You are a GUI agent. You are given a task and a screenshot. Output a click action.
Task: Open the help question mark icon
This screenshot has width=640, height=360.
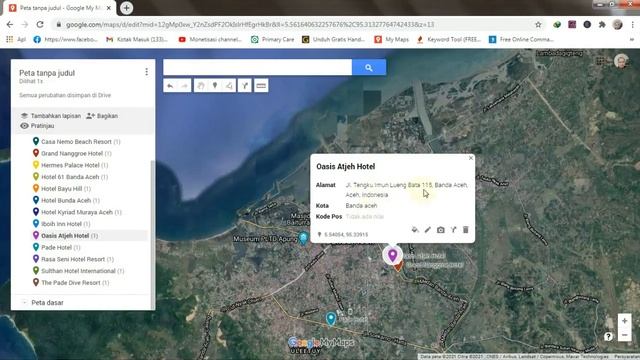[608, 336]
